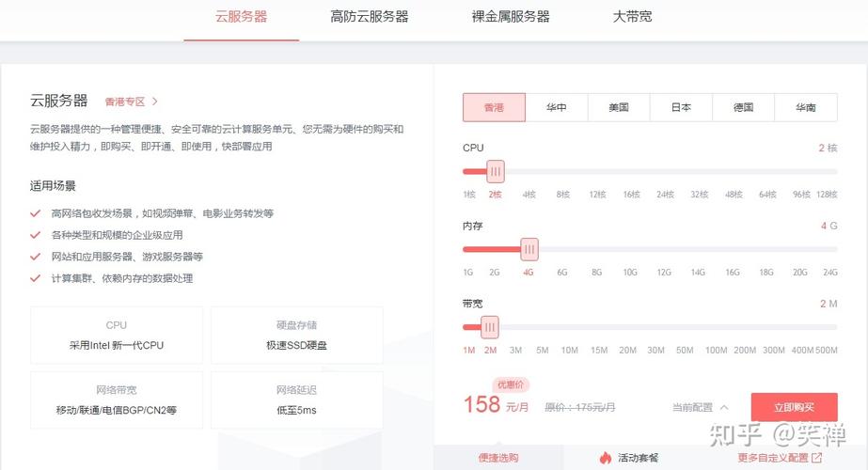Set bandwidth to 5M

pyautogui.click(x=543, y=351)
